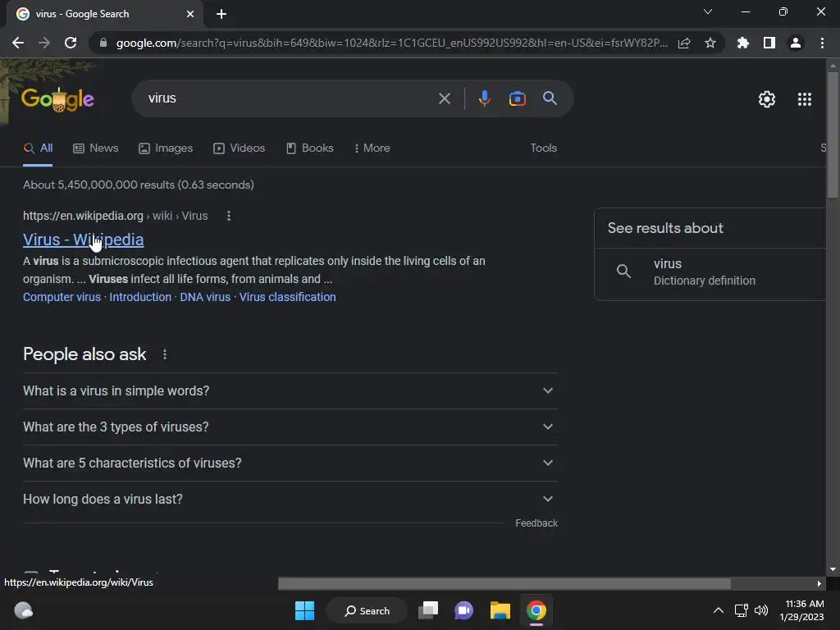Open Google quick settings gear

[x=767, y=99]
